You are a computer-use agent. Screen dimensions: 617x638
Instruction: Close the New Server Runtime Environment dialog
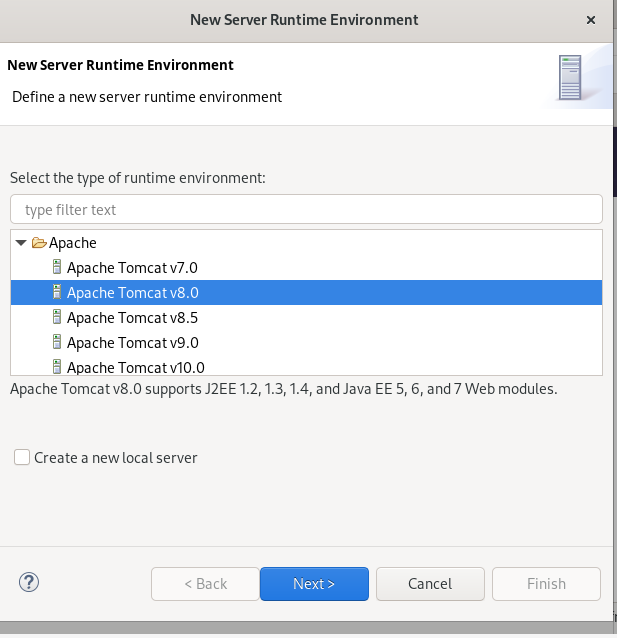pos(591,20)
